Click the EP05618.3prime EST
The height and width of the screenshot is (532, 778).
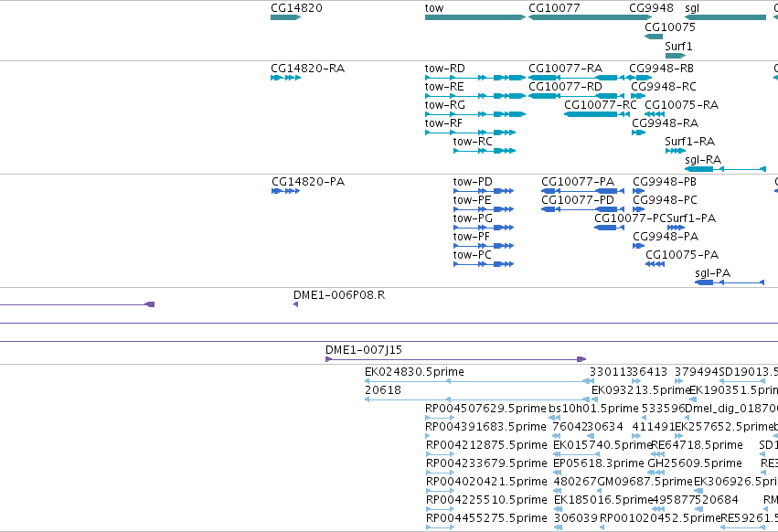point(558,473)
